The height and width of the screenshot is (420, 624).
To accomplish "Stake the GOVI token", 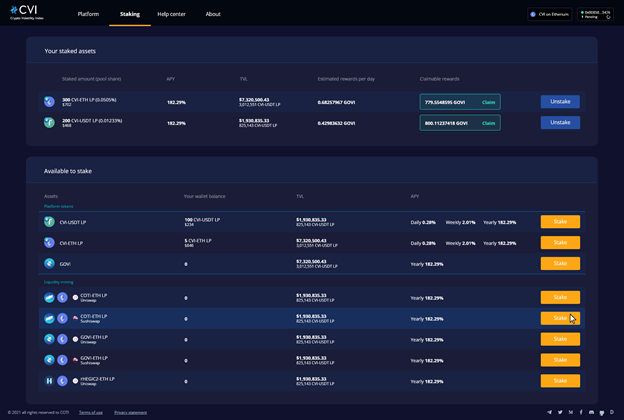I will coord(560,263).
